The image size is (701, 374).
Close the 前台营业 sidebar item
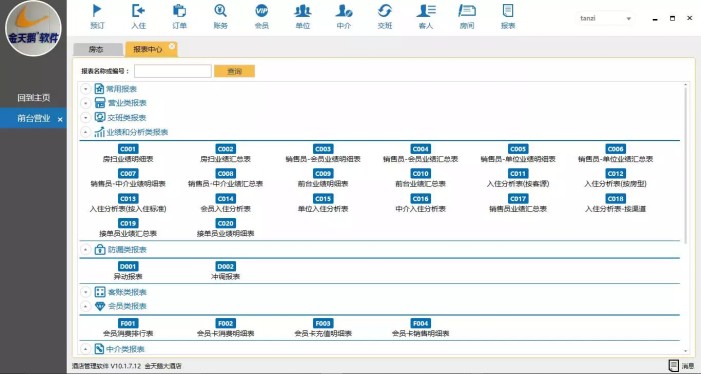click(60, 120)
